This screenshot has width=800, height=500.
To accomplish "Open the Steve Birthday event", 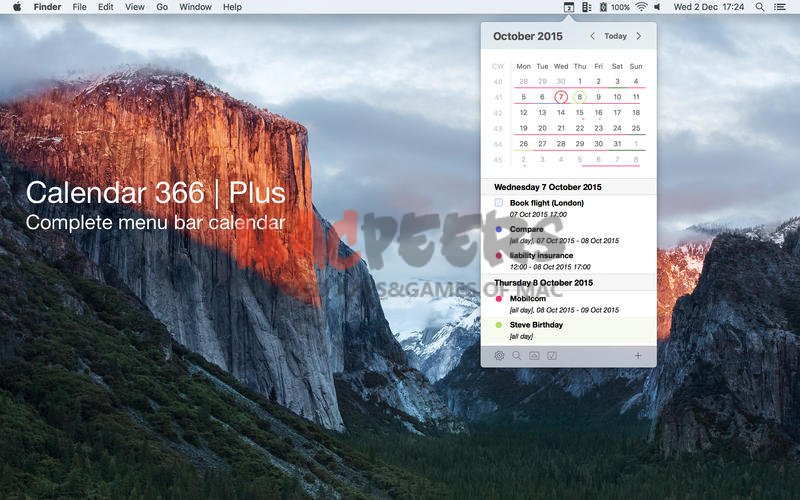I will tap(536, 325).
